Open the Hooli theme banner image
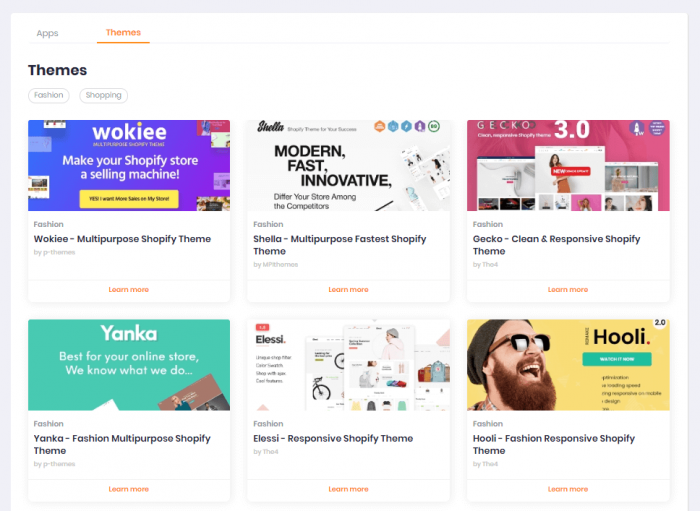Screen dimensions: 700x511 point(568,365)
